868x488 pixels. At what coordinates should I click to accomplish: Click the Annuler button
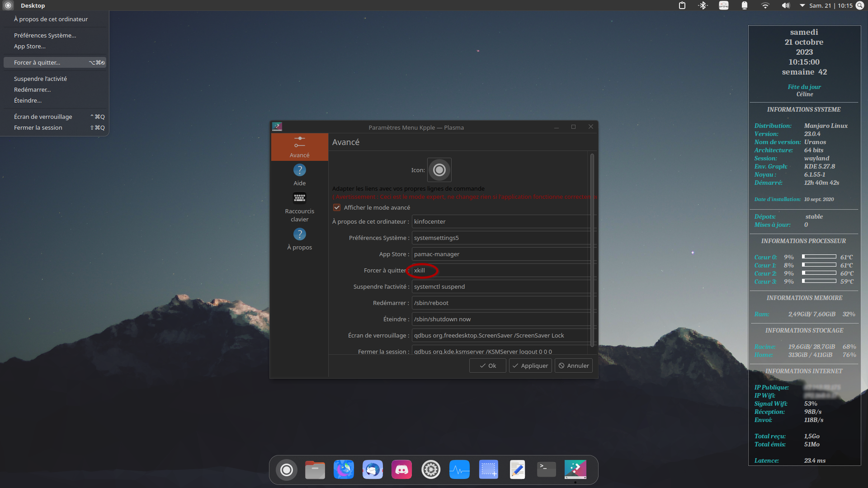(x=573, y=366)
